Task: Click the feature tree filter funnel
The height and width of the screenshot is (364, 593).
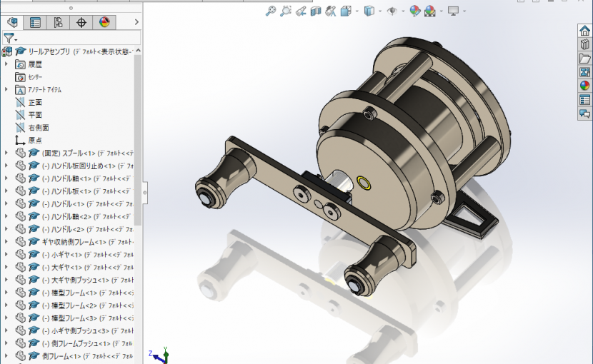Action: [x=9, y=38]
